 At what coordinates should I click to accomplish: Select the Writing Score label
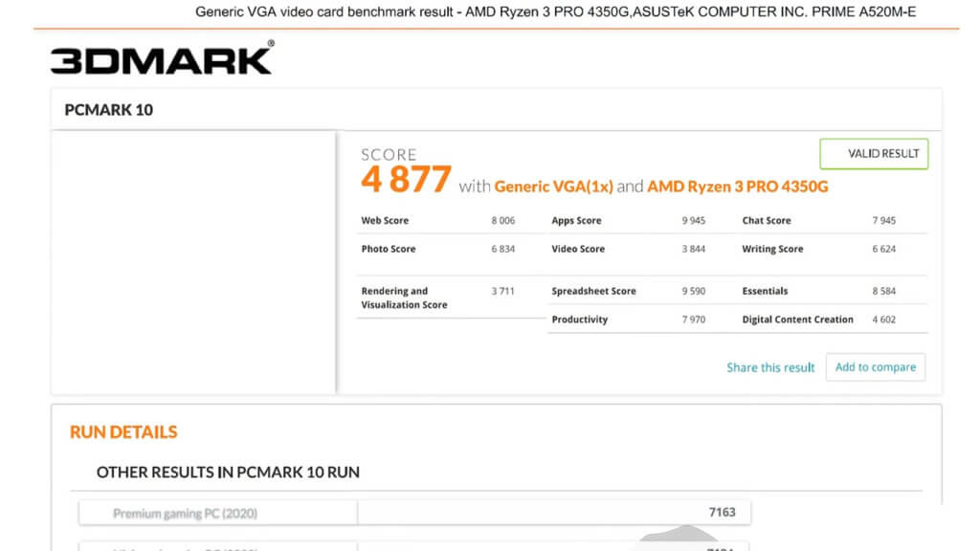click(x=772, y=249)
